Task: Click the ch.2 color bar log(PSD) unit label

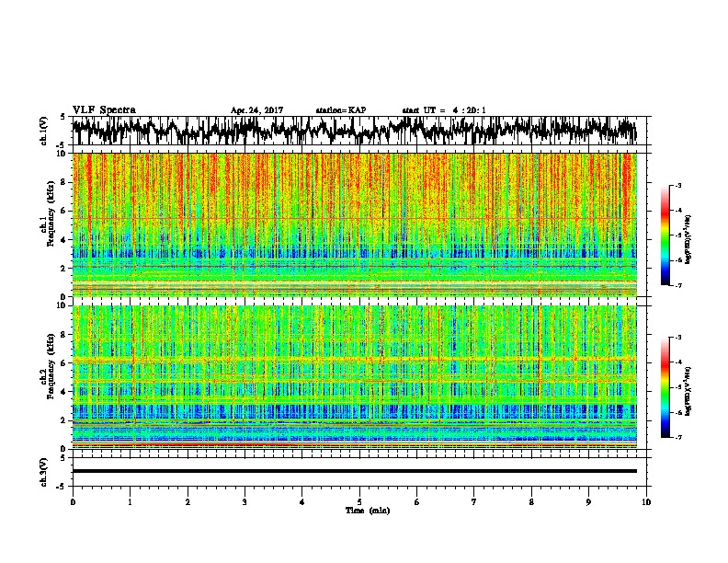Action: 688,391
